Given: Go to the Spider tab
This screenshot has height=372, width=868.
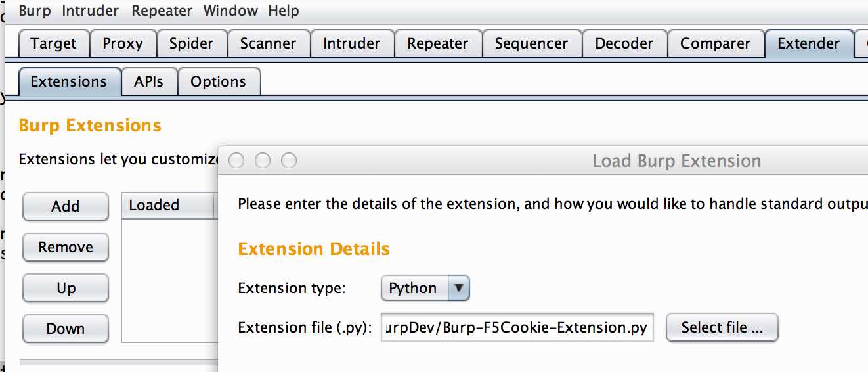Looking at the screenshot, I should (x=191, y=43).
